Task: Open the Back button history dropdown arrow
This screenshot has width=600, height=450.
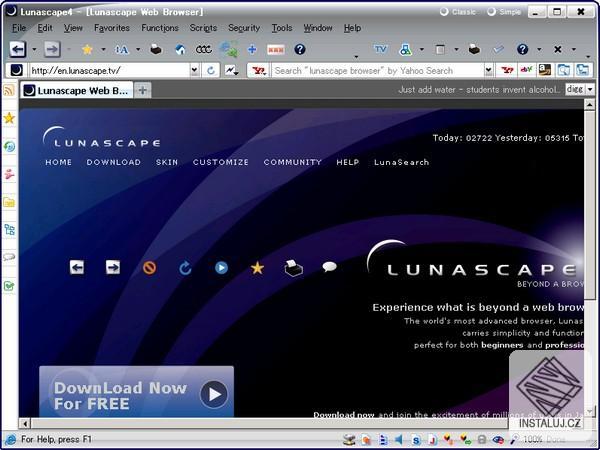Action: 34,49
